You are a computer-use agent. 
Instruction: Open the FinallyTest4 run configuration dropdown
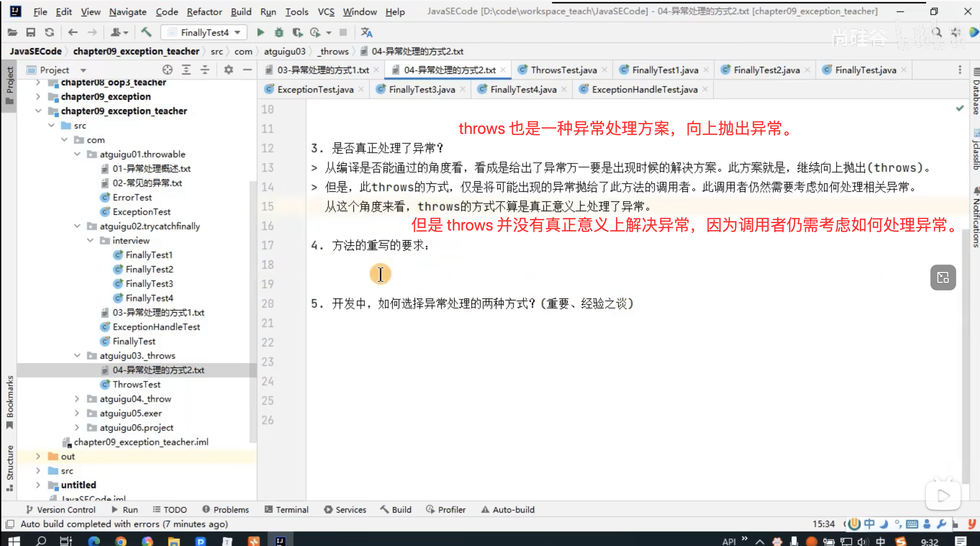[x=204, y=33]
